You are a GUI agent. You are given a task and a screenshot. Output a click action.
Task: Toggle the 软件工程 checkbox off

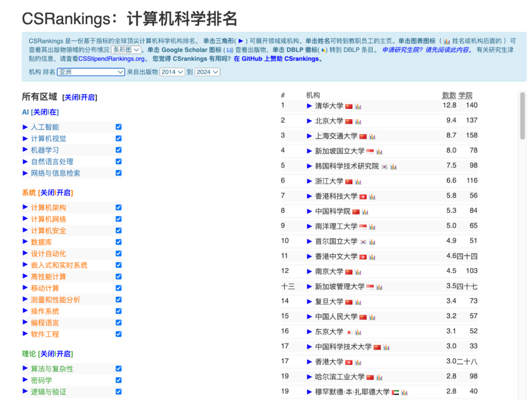pyautogui.click(x=118, y=334)
